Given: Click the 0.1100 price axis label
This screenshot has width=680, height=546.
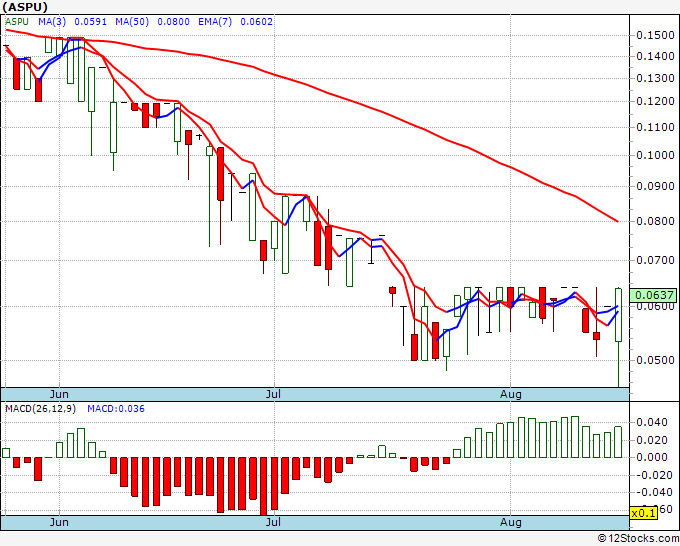Looking at the screenshot, I should coord(655,127).
